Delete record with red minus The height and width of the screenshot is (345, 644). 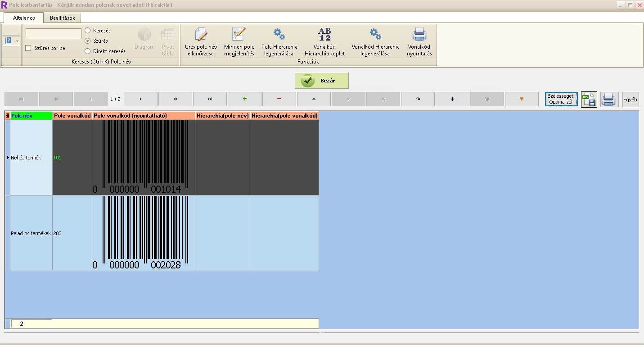[x=279, y=99]
